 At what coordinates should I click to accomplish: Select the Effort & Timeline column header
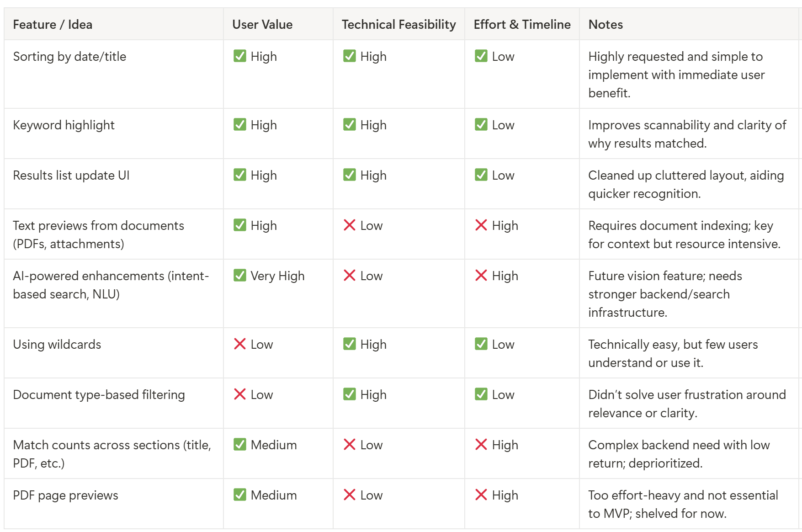click(x=522, y=24)
